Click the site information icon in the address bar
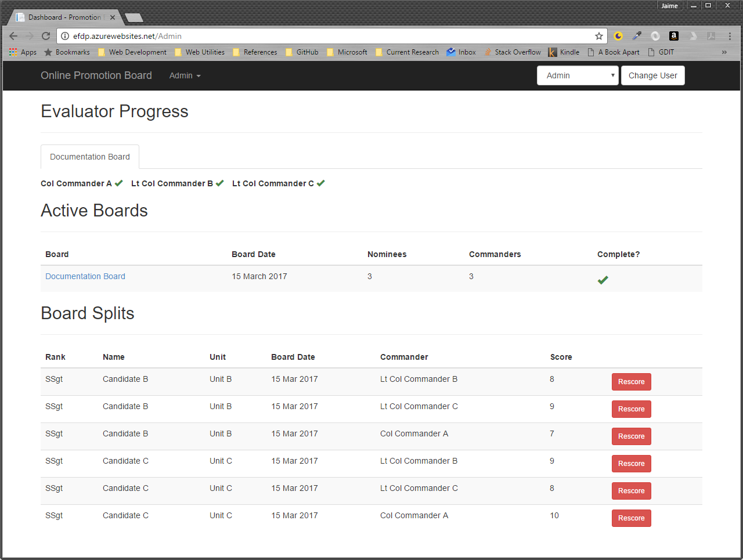This screenshot has height=560, width=743. pos(65,36)
